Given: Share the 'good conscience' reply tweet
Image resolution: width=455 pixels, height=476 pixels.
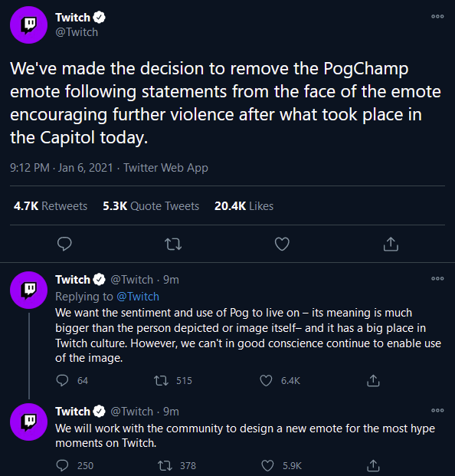Looking at the screenshot, I should pyautogui.click(x=373, y=380).
